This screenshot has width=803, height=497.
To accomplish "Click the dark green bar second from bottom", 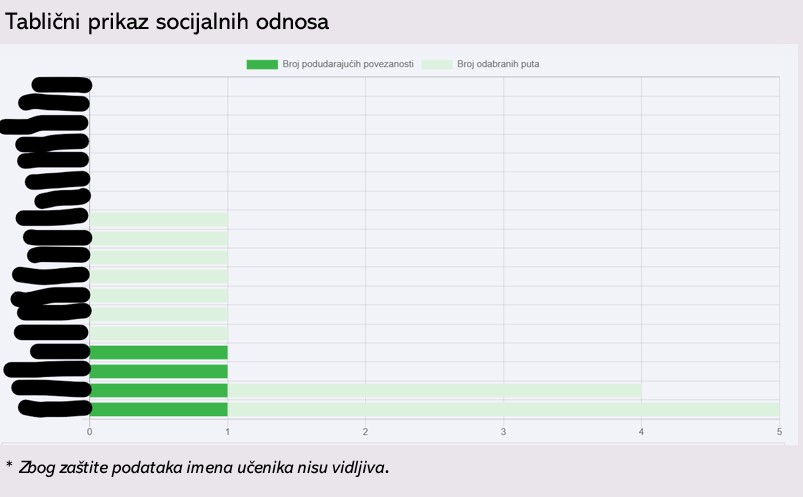I will click(x=159, y=390).
